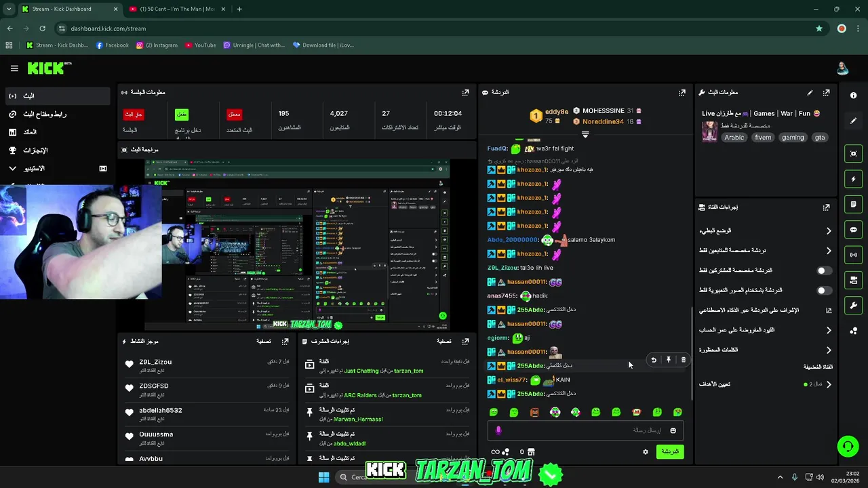Select the gta tag
Image resolution: width=868 pixels, height=488 pixels.
click(820, 138)
